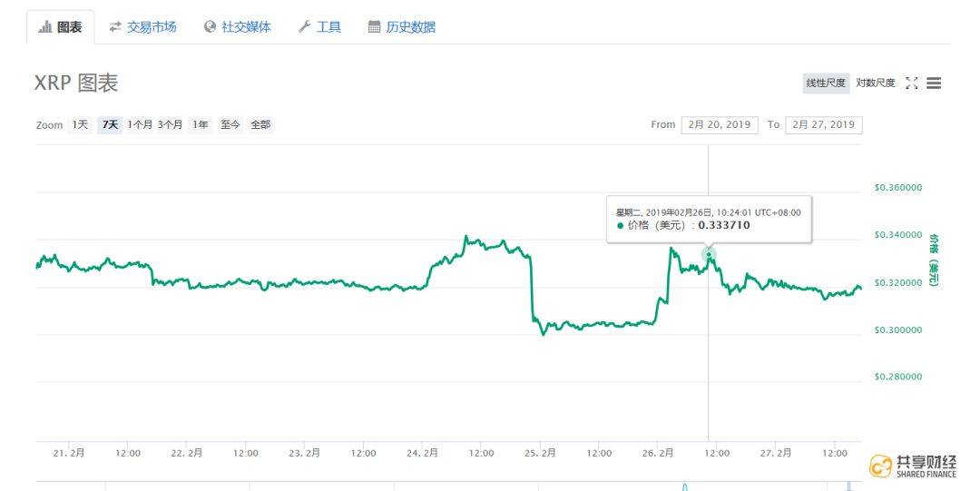The image size is (980, 491).
Task: Click the highlighted price point marker
Action: tap(708, 255)
